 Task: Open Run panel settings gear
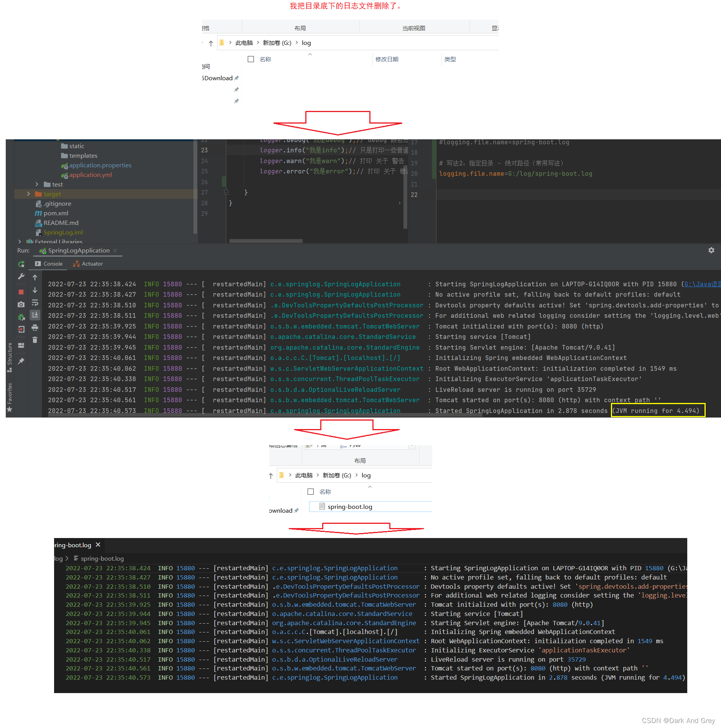[711, 250]
